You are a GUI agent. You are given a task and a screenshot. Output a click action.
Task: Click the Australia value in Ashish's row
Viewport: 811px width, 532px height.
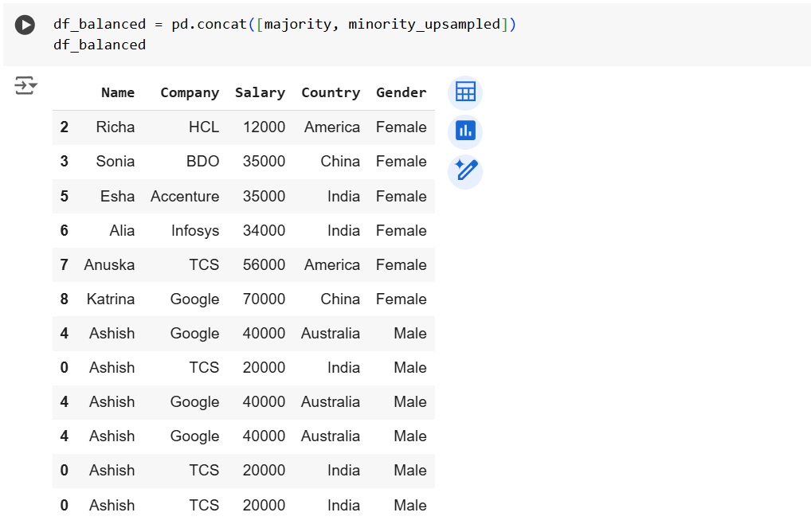[330, 333]
